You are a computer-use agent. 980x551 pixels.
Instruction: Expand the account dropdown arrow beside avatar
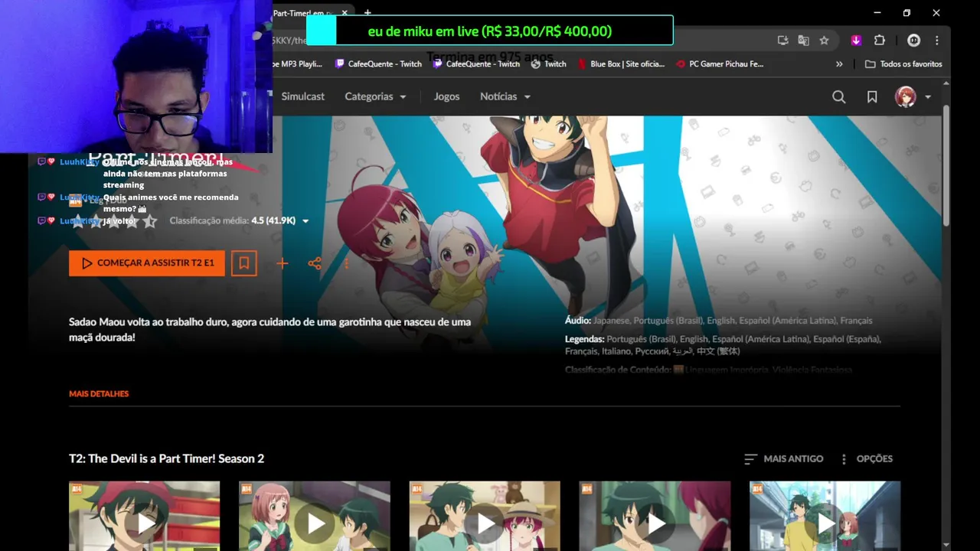(x=928, y=97)
